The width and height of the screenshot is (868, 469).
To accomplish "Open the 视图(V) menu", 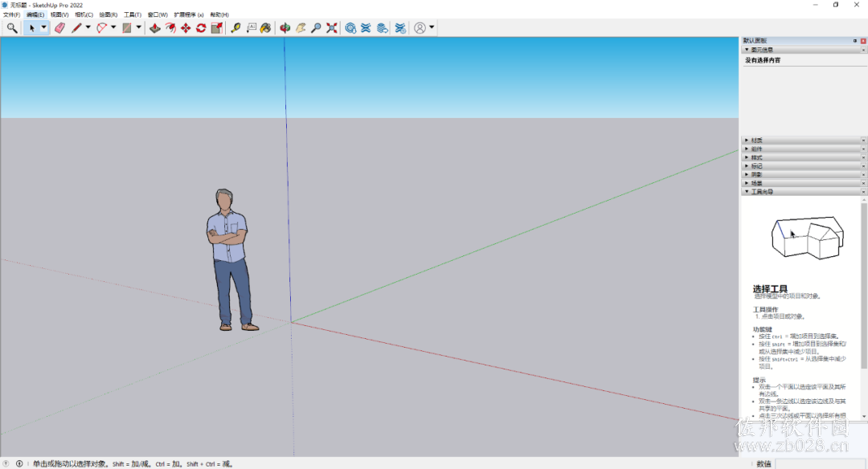I will point(59,15).
